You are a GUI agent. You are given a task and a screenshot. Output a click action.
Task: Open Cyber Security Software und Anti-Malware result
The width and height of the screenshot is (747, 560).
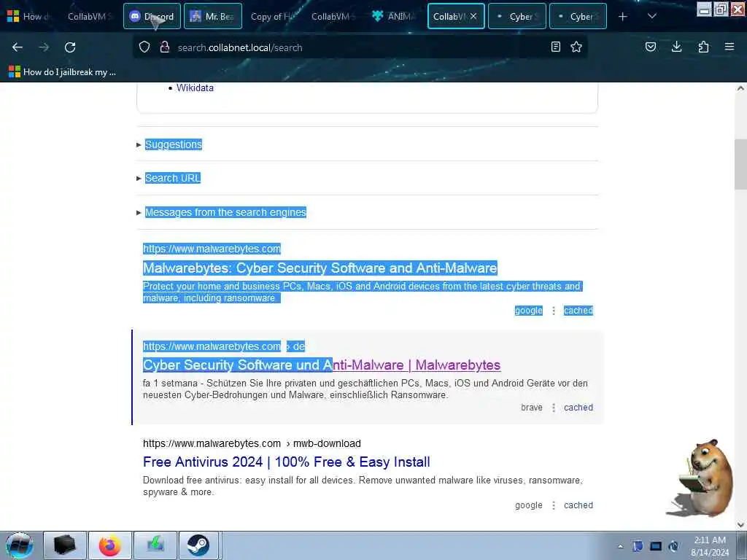click(322, 365)
